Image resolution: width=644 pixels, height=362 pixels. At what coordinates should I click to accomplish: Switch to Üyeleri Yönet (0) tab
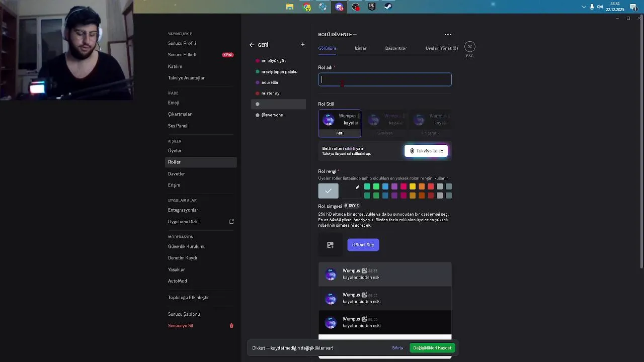tap(442, 48)
